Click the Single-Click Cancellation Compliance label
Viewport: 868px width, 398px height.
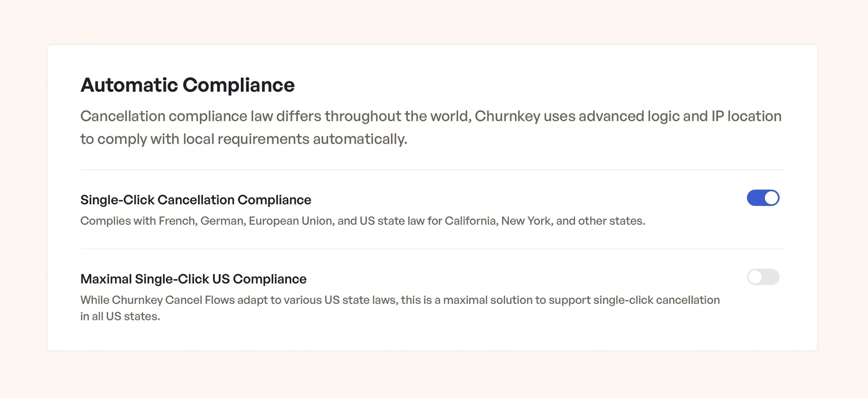tap(196, 200)
